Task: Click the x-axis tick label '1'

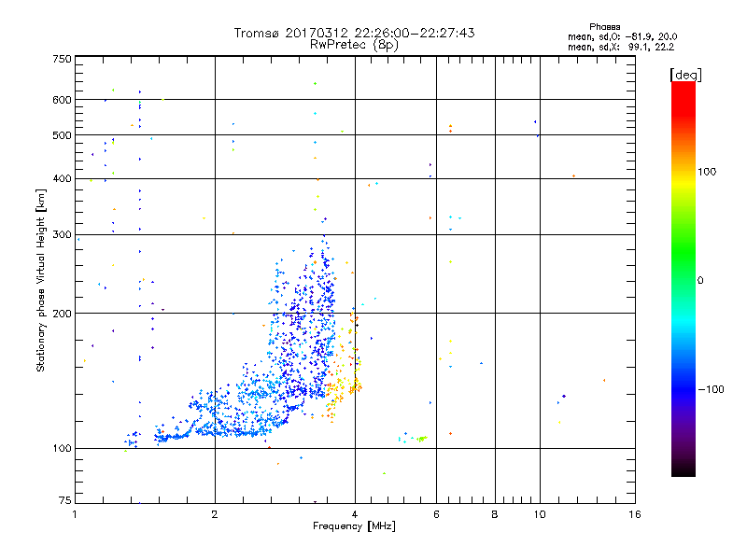Action: (x=75, y=514)
